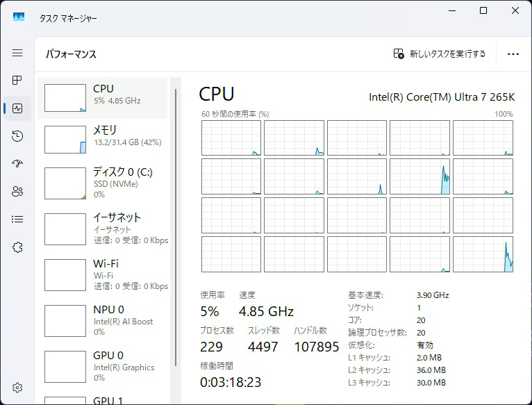Show Ethernet performance graph

pyautogui.click(x=104, y=229)
